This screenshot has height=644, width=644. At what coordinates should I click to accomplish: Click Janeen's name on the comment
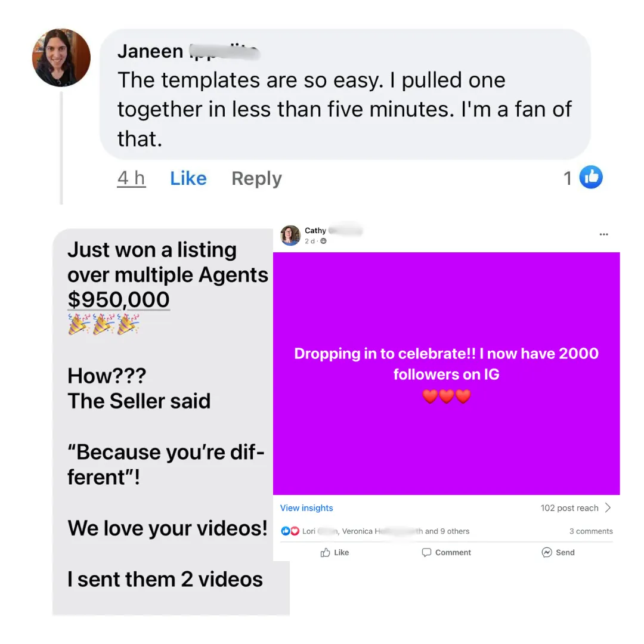pyautogui.click(x=188, y=52)
